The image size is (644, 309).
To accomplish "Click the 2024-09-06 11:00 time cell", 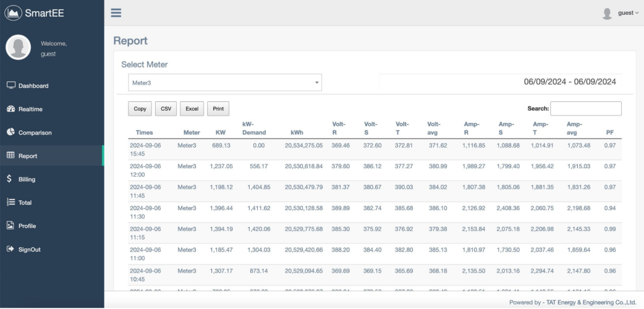I will [x=145, y=254].
